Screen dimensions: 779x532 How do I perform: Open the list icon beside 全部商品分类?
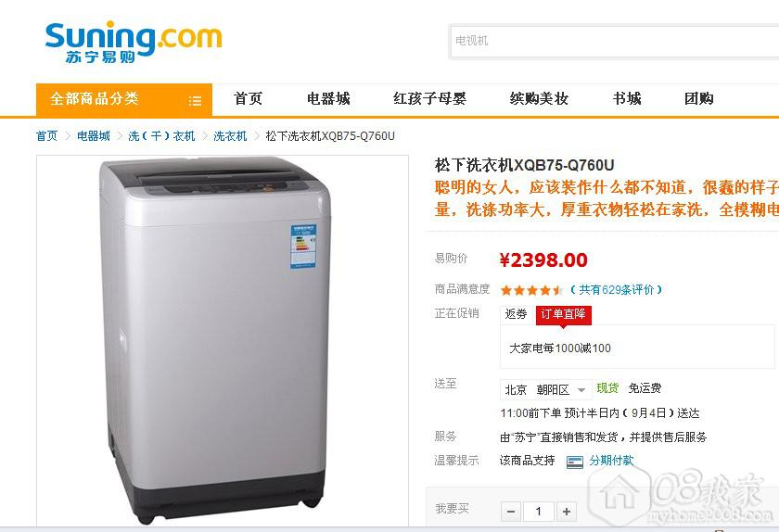tap(196, 101)
